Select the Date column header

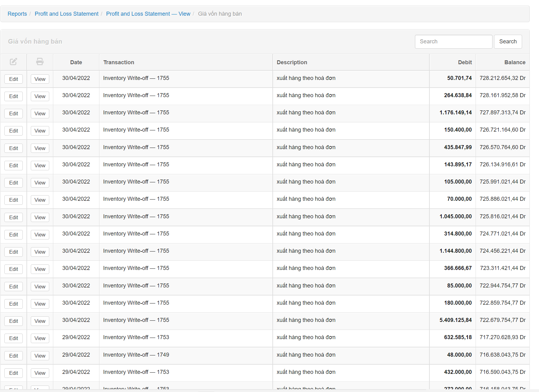click(76, 62)
